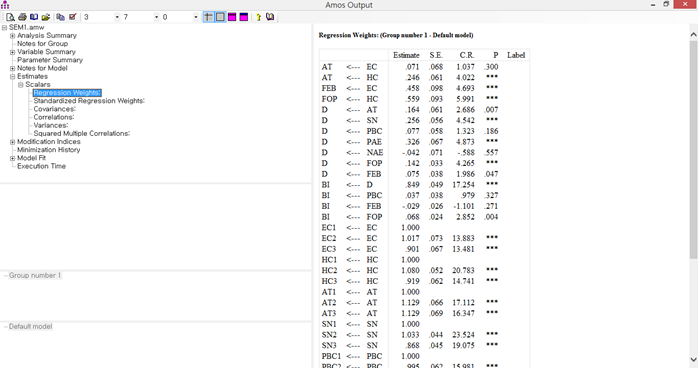
Task: Open Standardized Regression Weights
Action: [89, 101]
